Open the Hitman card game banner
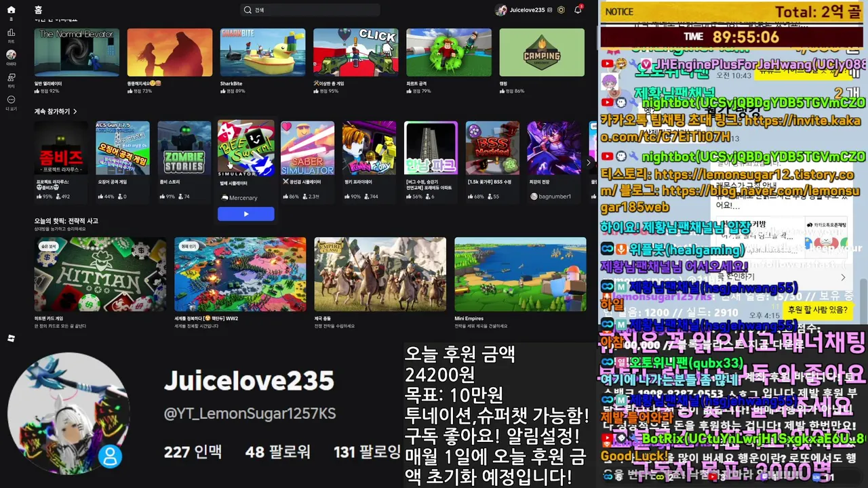868x488 pixels. 100,274
